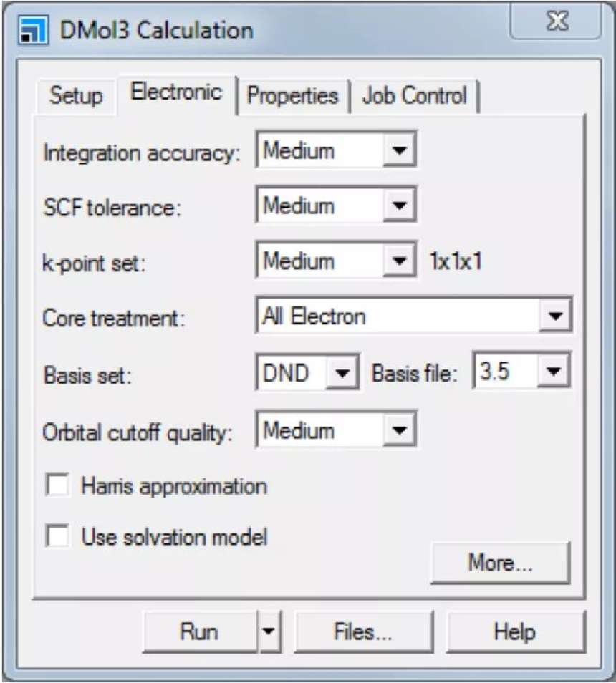This screenshot has height=683, width=616.
Task: Click the More... button
Action: 500,563
